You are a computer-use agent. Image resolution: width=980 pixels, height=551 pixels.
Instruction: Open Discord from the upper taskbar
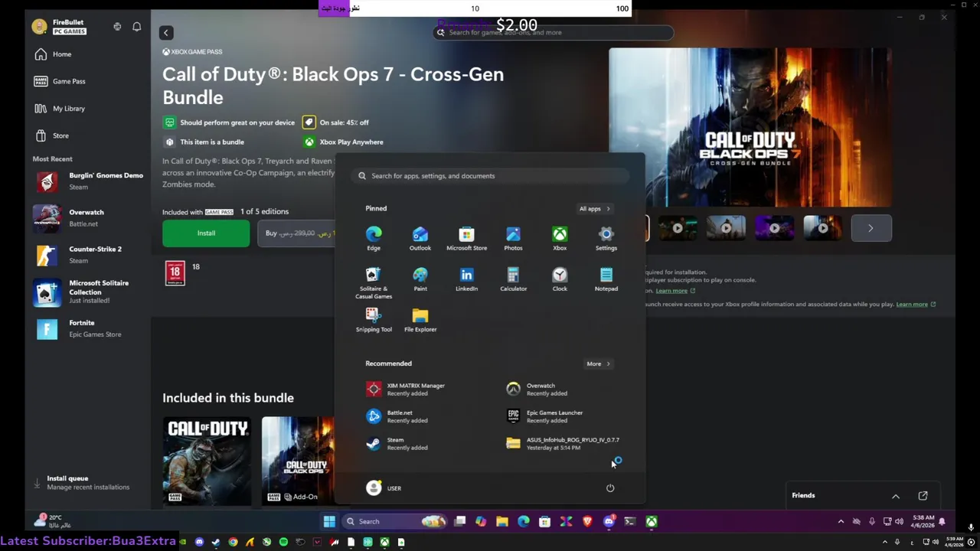[x=609, y=522]
